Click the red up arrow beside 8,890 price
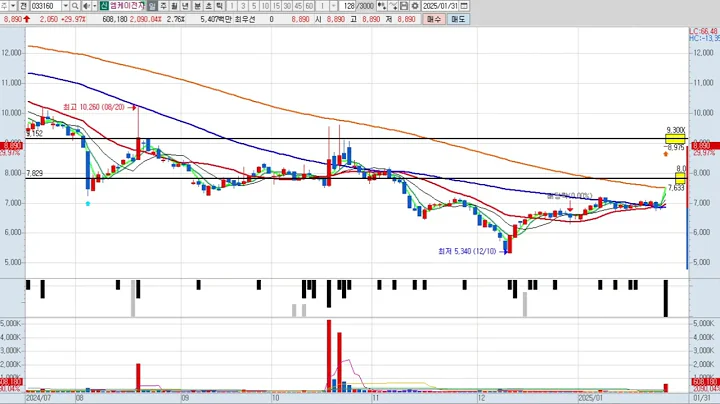Image resolution: width=720 pixels, height=404 pixels. pos(27,19)
